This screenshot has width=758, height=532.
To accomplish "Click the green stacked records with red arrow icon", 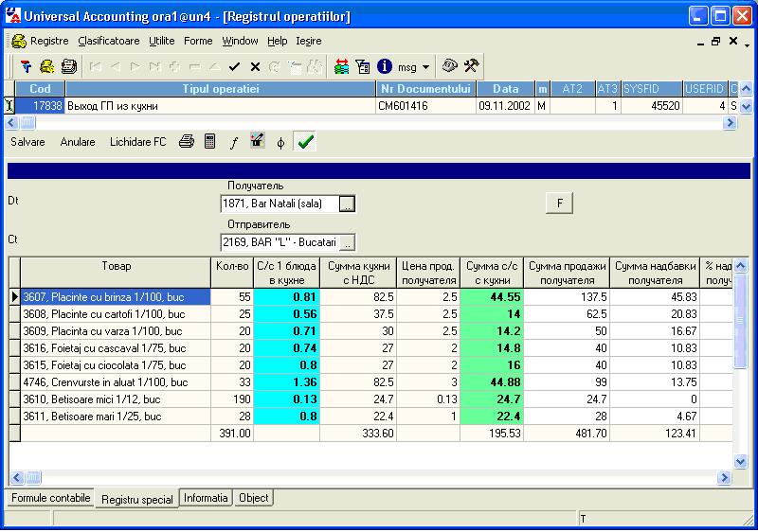I will pyautogui.click(x=341, y=66).
